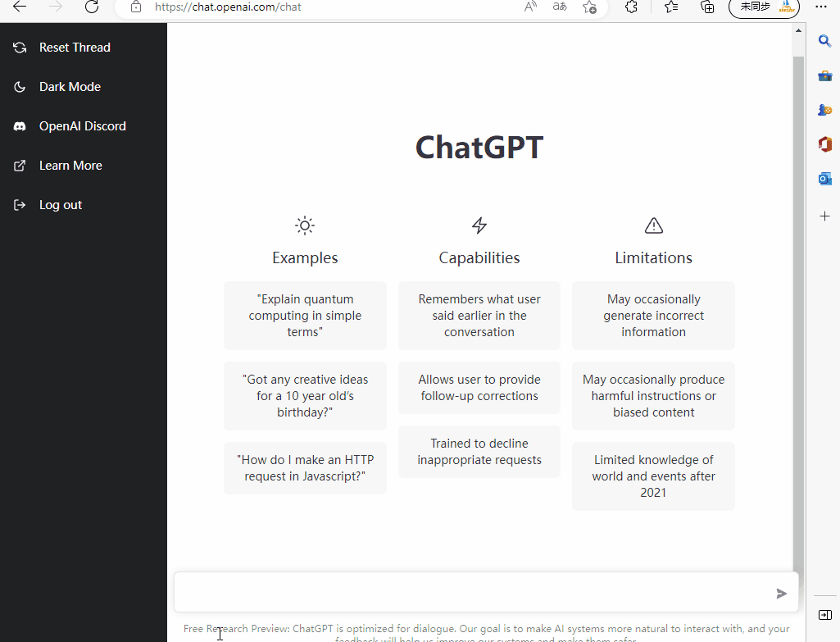Open browser Settings and more ellipsis
Viewport: 840px width, 642px height.
[x=821, y=7]
